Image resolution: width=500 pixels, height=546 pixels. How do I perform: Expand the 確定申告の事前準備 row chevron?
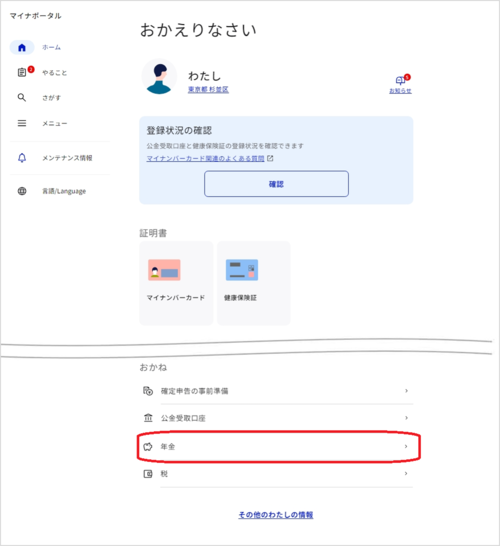(406, 391)
